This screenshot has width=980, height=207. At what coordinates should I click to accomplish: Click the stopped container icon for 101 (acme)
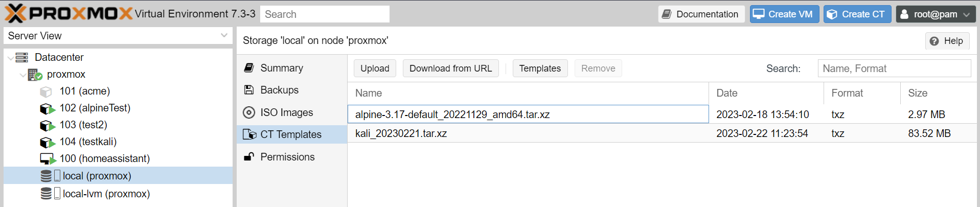(x=46, y=91)
